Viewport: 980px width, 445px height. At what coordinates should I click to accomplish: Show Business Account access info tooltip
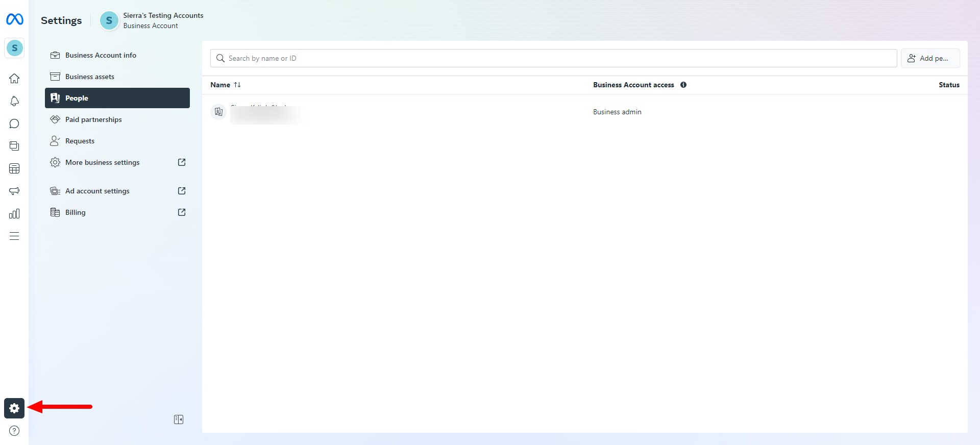point(683,85)
